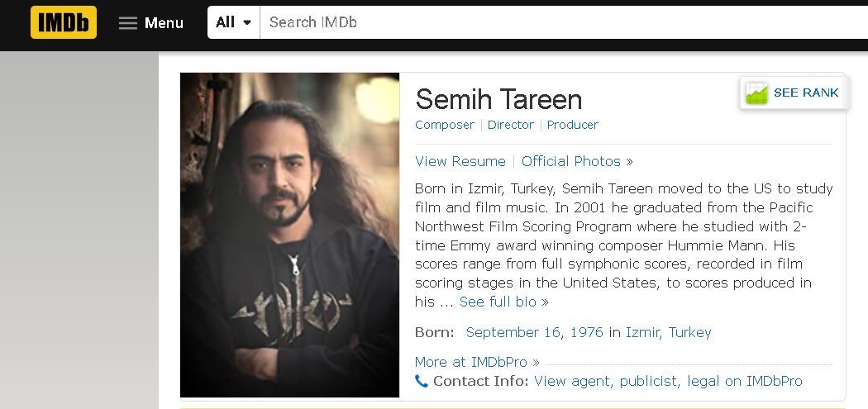Click the Menu label in header
Viewport: 868px width, 409px height.
(x=164, y=23)
